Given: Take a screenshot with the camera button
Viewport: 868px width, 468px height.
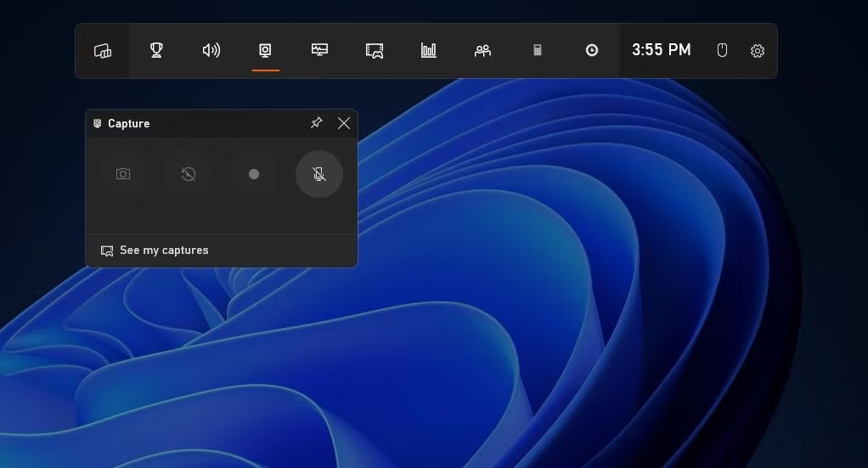Looking at the screenshot, I should [x=123, y=174].
